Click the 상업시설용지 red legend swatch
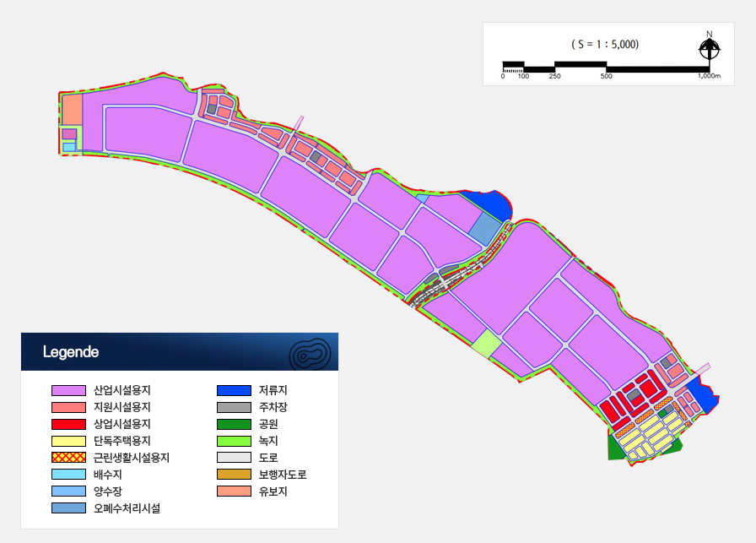The height and width of the screenshot is (543, 756). (x=68, y=424)
